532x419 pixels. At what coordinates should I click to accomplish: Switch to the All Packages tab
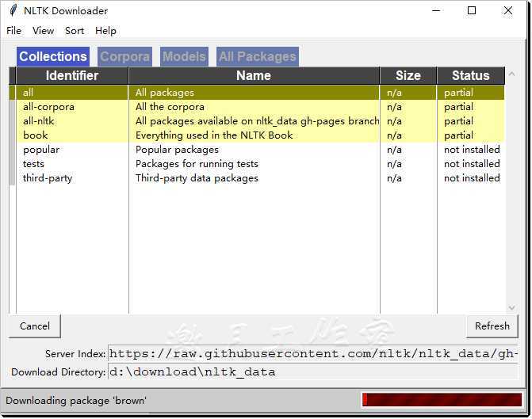(x=258, y=56)
